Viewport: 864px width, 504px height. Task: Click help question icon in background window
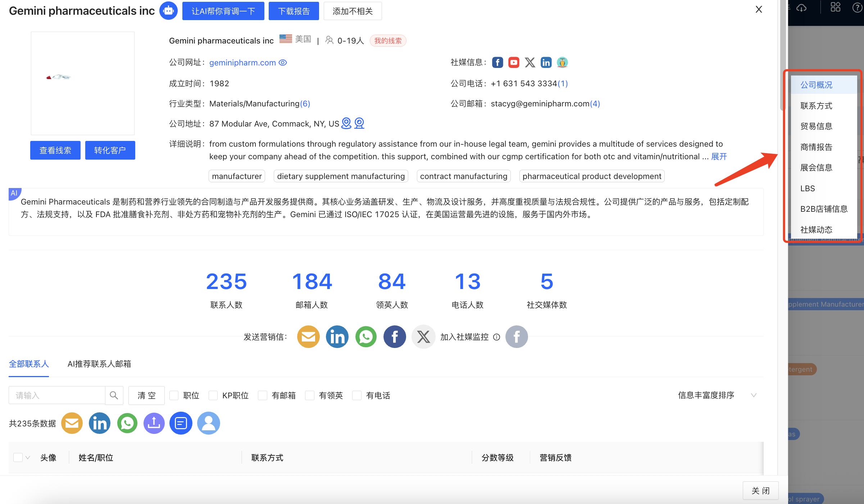[x=858, y=8]
